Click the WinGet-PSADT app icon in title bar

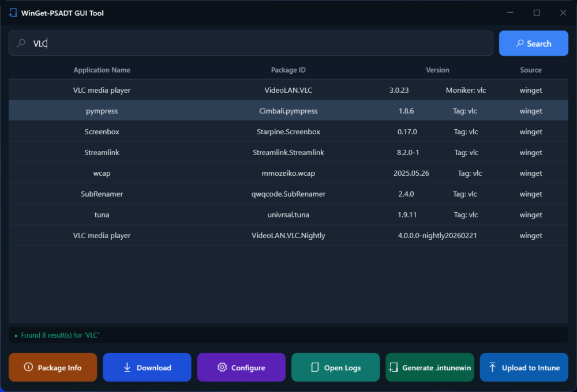coord(13,13)
